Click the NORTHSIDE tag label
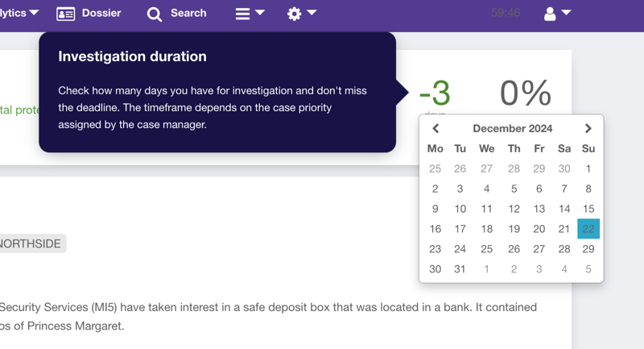The height and width of the screenshot is (349, 644). click(31, 243)
